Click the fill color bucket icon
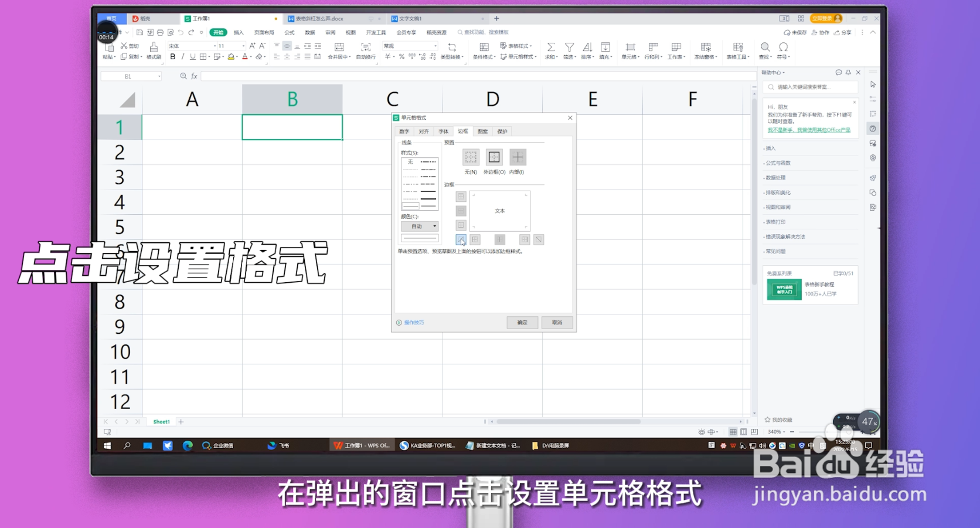The image size is (980, 528). (x=231, y=57)
